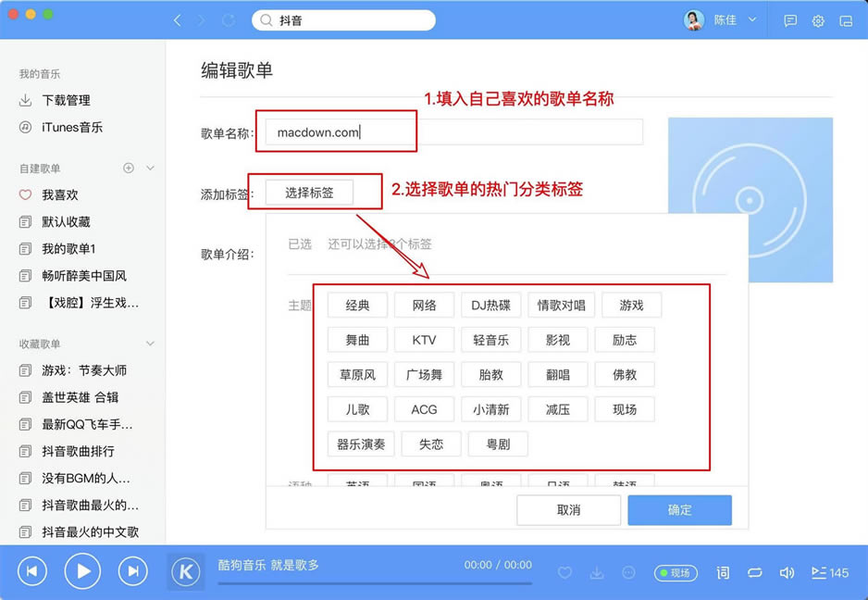Add a new playlist with plus icon
The width and height of the screenshot is (868, 600).
(x=129, y=168)
